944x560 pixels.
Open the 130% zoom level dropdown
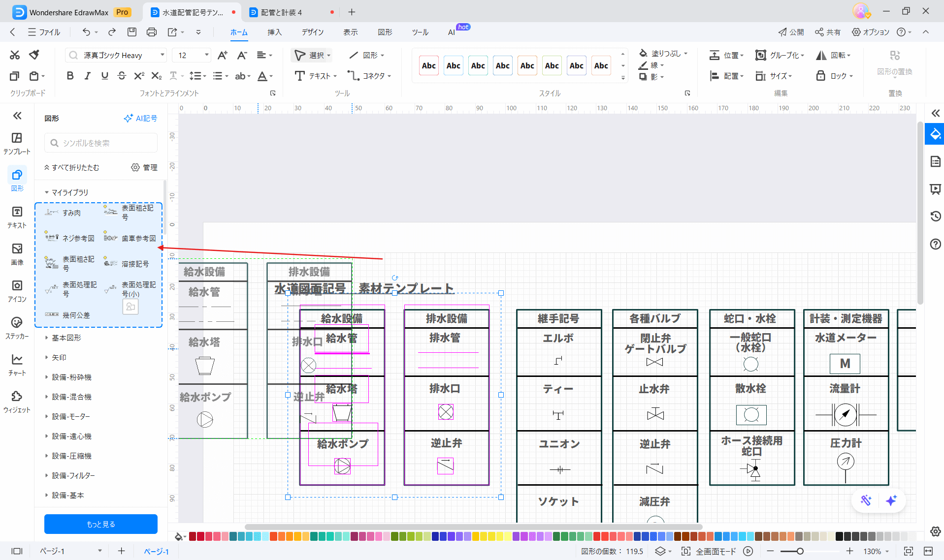click(x=876, y=551)
